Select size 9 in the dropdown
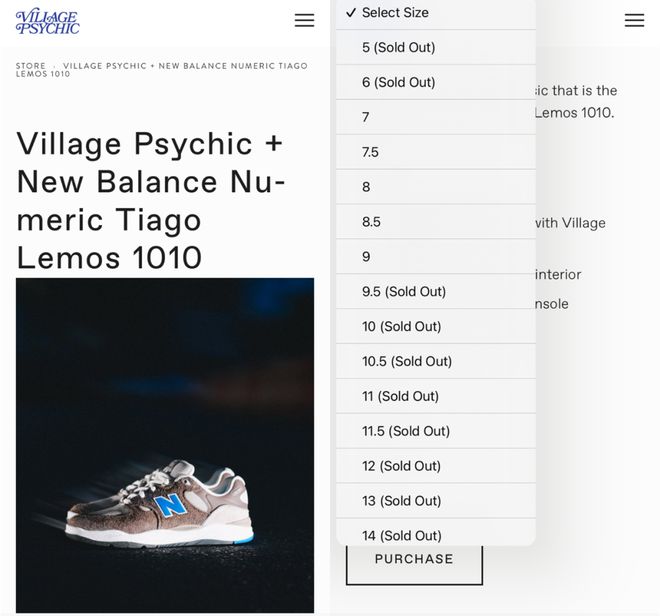This screenshot has width=660, height=616. tap(436, 256)
